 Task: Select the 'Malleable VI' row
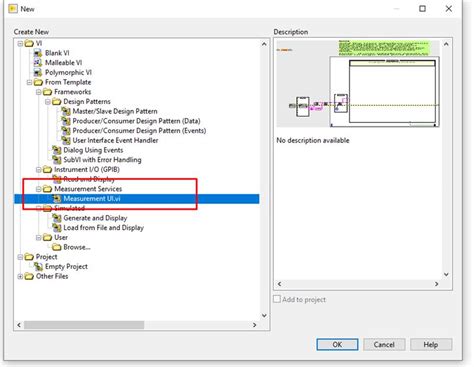63,63
